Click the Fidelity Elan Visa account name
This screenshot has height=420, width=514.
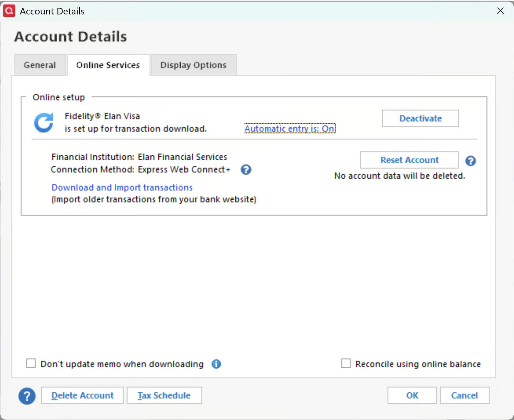pos(102,116)
